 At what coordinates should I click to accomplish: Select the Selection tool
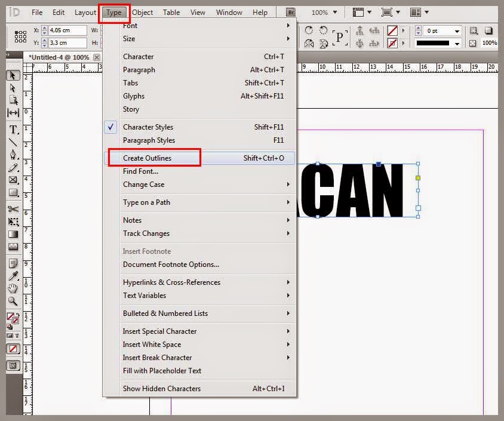13,76
